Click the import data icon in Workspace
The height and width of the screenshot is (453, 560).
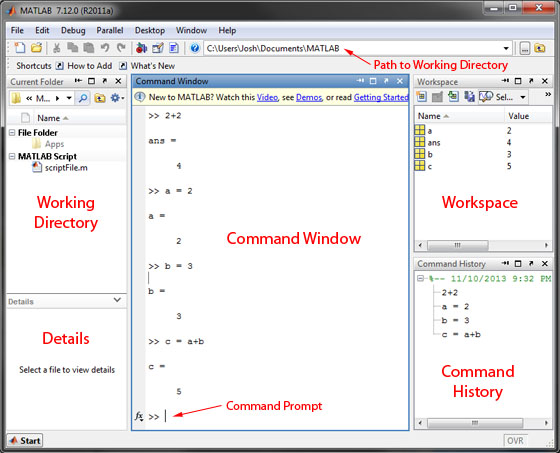point(453,96)
